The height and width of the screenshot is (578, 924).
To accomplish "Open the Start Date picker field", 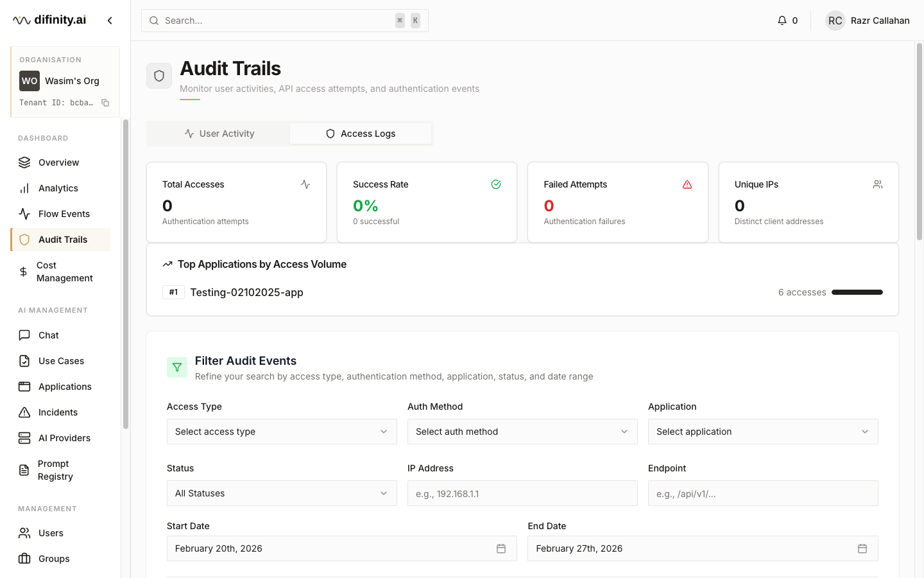I will 342,548.
